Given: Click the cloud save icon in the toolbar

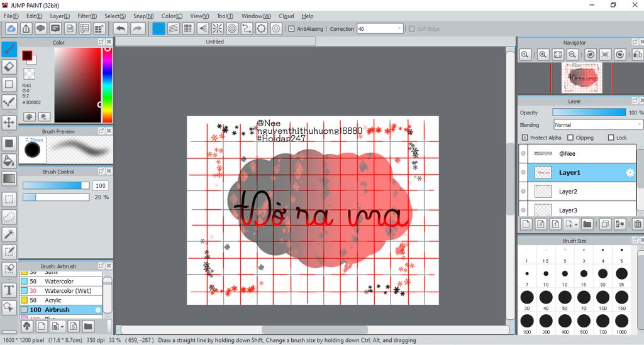Looking at the screenshot, I should coord(11,29).
